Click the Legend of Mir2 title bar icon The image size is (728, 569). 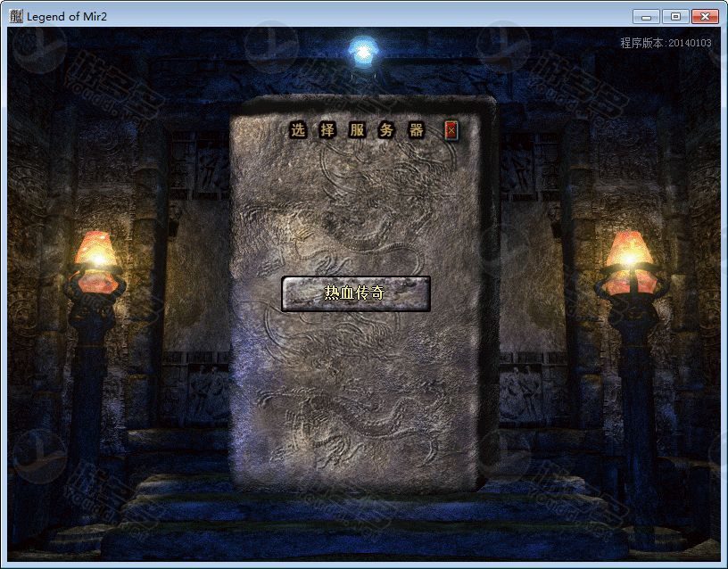[x=16, y=16]
